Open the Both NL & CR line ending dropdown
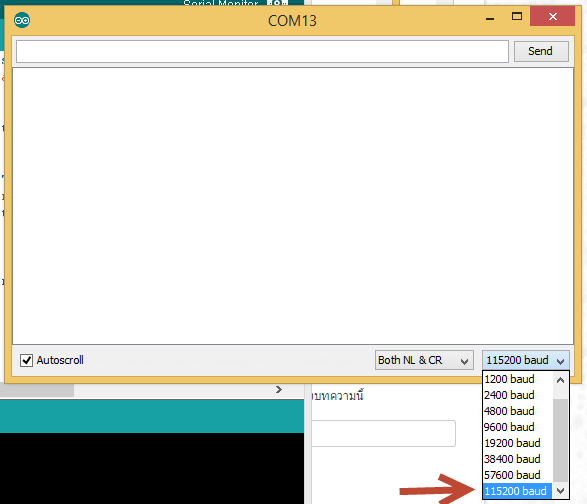Screen dimensions: 587x504 click(424, 360)
